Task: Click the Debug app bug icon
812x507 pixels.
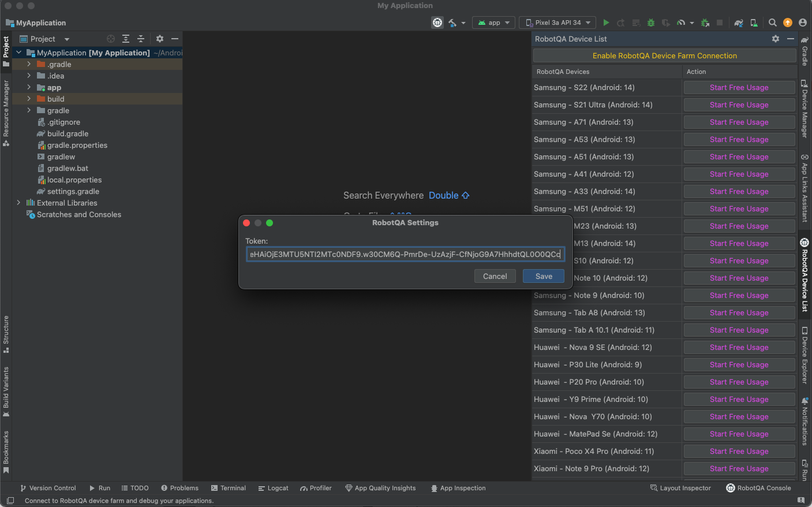Action: pos(651,23)
